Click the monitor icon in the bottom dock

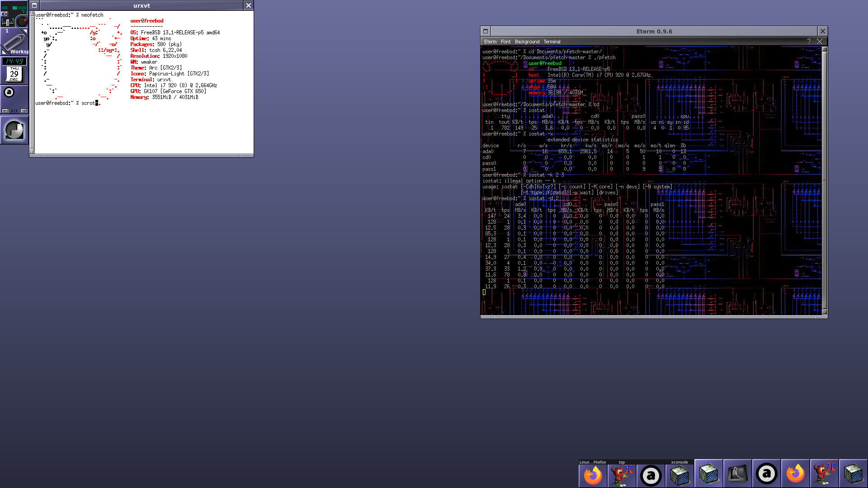[x=737, y=474]
